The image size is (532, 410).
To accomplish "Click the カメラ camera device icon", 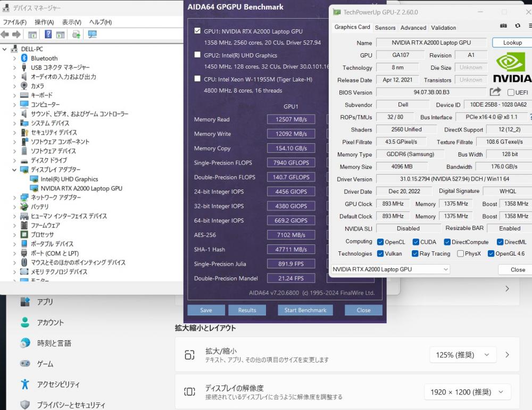I will (24, 86).
